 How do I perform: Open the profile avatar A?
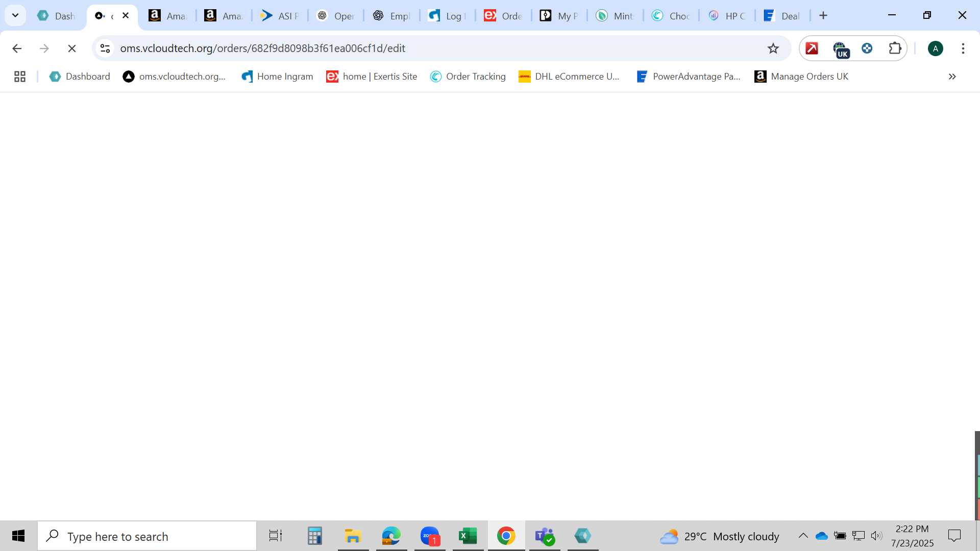[936, 48]
